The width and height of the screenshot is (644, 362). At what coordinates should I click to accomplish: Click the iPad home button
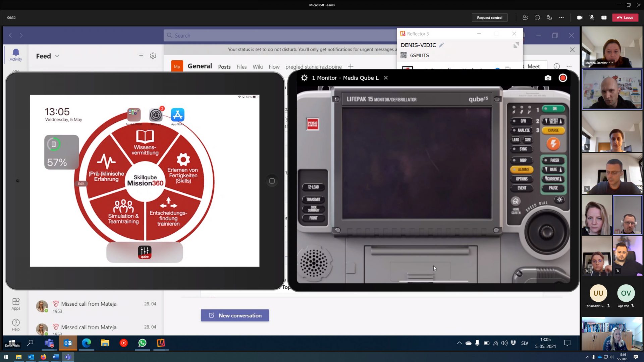tap(272, 181)
